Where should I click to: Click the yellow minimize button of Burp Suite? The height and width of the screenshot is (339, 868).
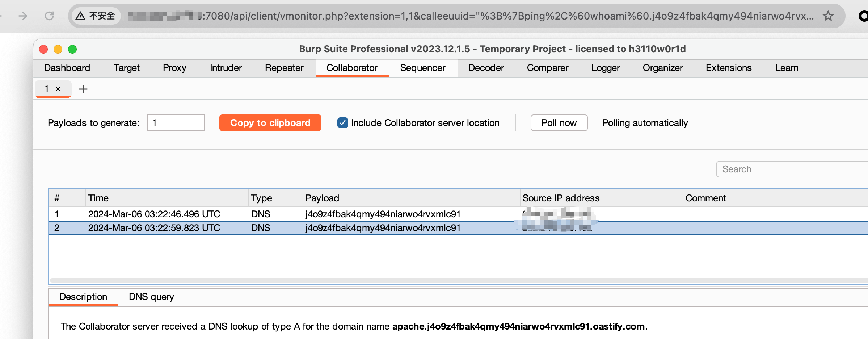58,49
